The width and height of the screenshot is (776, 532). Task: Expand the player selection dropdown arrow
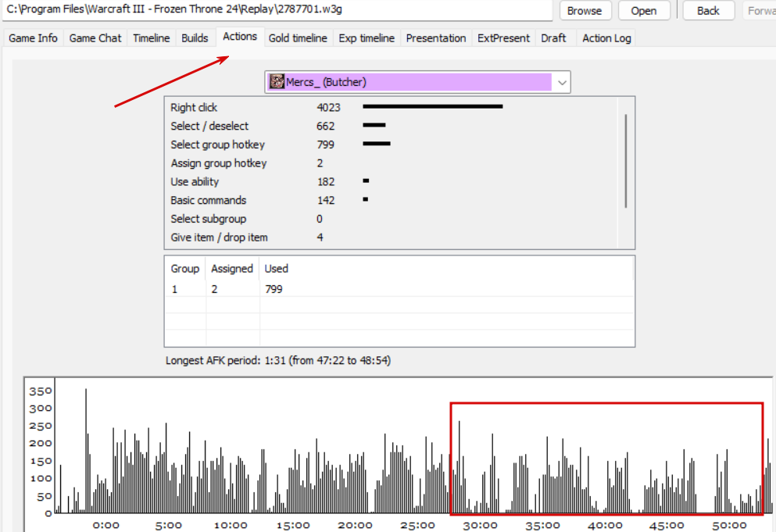(x=562, y=82)
